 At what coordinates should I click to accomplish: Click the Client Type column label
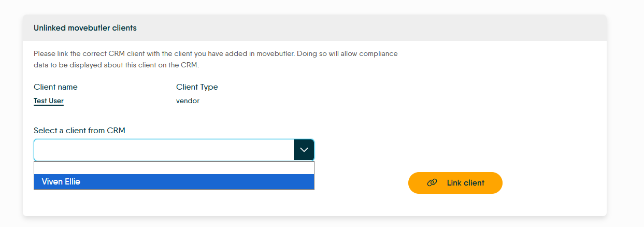197,87
